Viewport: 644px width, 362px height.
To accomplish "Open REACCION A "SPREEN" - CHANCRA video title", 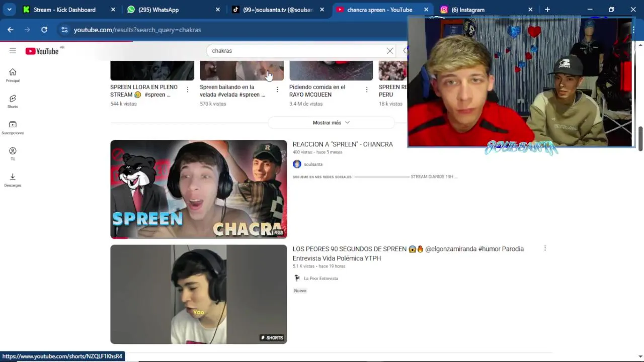I will pos(343,144).
